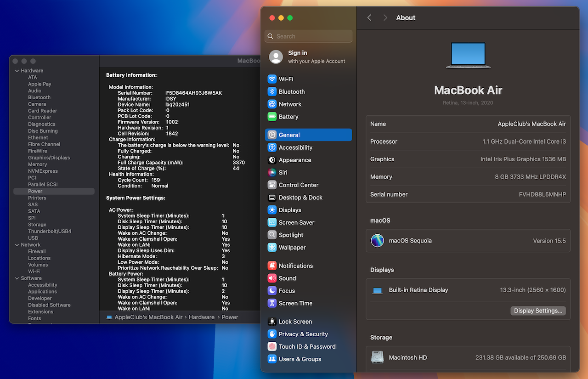Select Power in the Hardware list
588x379 pixels.
[x=54, y=191]
